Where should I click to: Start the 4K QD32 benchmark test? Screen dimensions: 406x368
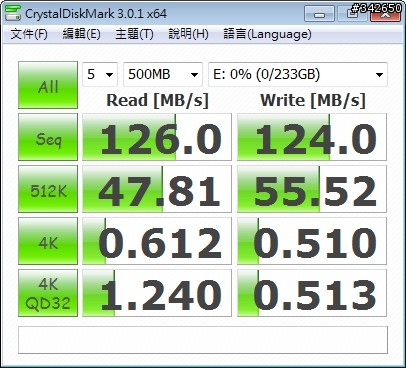[48, 293]
